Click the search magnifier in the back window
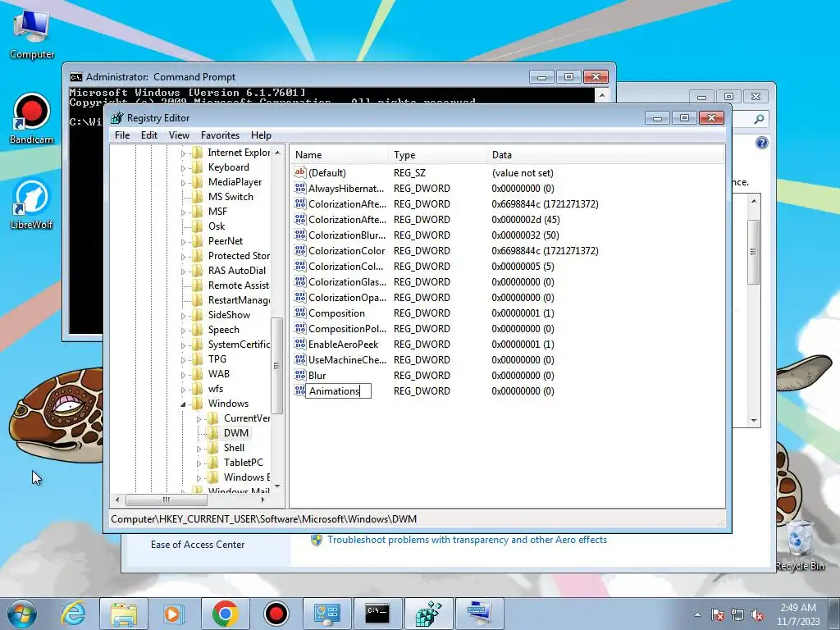840x630 pixels. click(759, 119)
